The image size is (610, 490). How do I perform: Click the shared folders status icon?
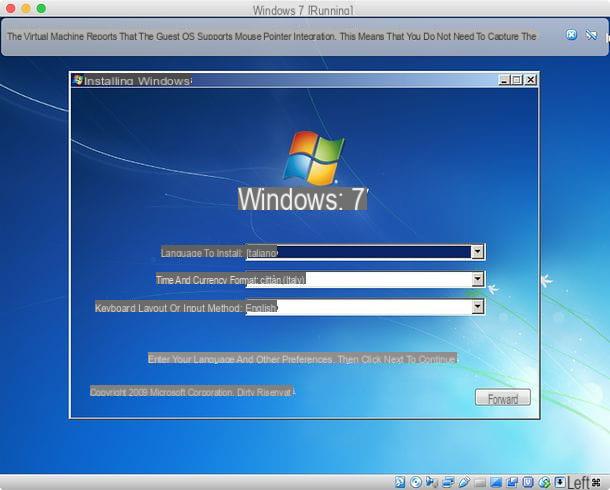pos(480,483)
